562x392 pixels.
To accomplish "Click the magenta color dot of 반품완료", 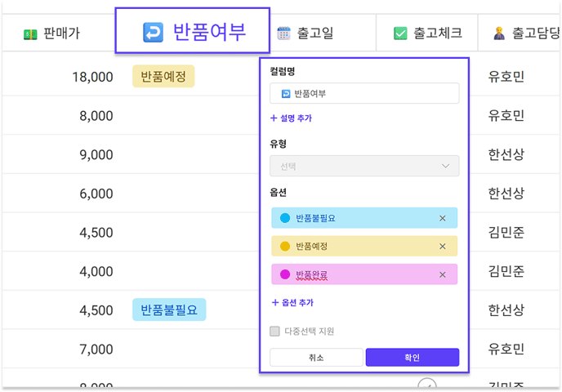I will (285, 274).
